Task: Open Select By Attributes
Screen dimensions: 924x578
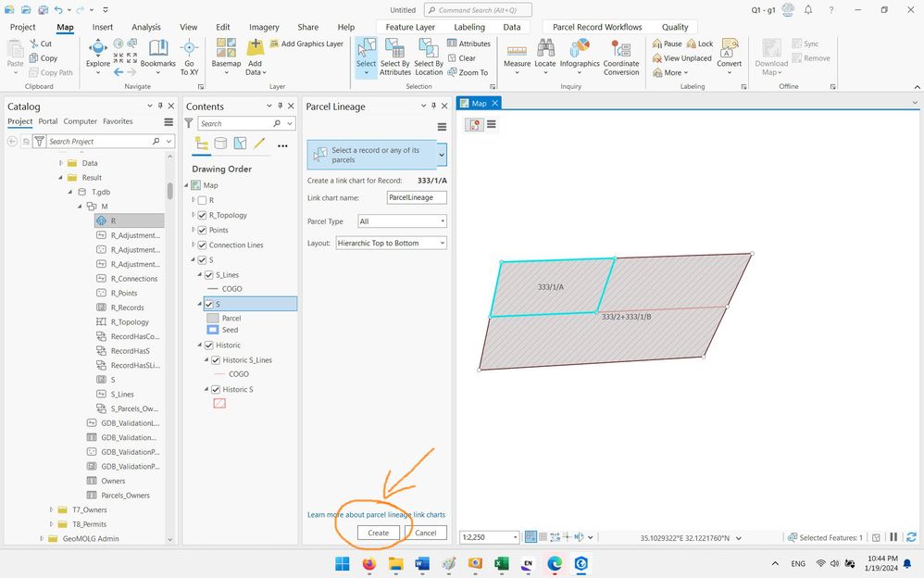Action: 394,57
